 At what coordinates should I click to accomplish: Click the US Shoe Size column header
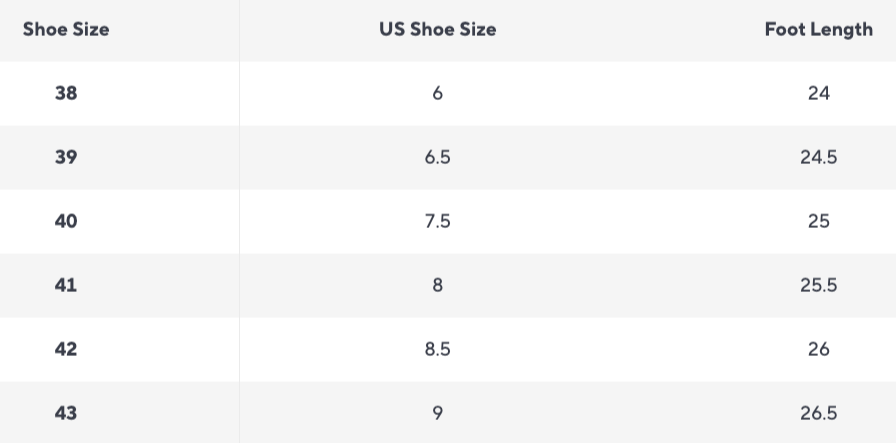tap(438, 29)
